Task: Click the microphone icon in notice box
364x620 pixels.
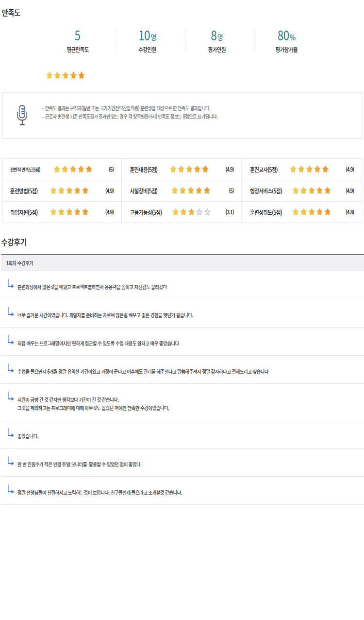Action: click(22, 115)
